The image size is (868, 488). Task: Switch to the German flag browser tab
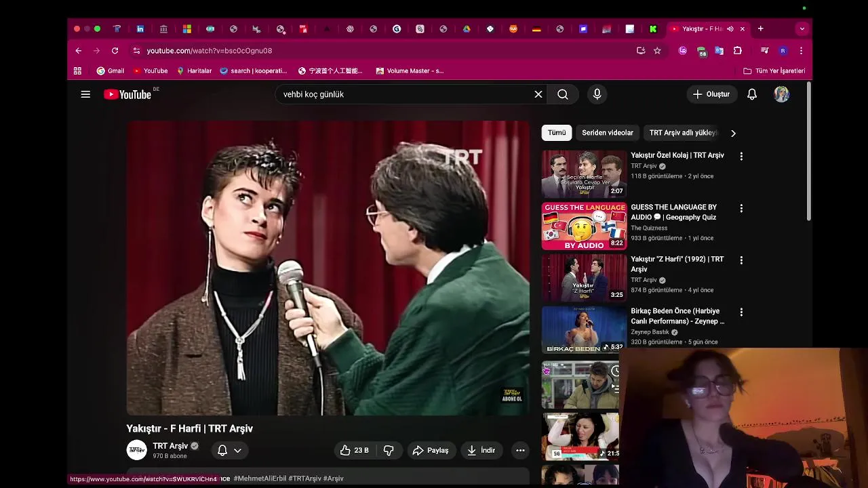(536, 28)
